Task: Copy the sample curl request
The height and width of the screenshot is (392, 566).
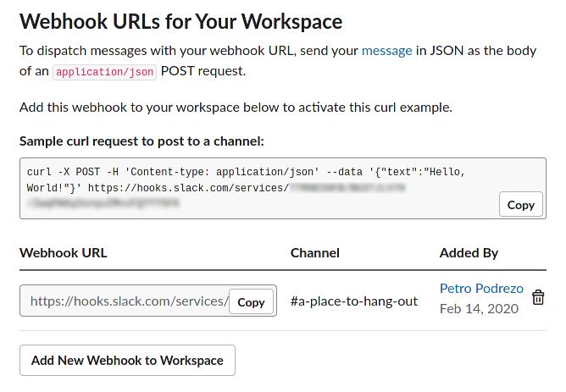Action: point(521,205)
